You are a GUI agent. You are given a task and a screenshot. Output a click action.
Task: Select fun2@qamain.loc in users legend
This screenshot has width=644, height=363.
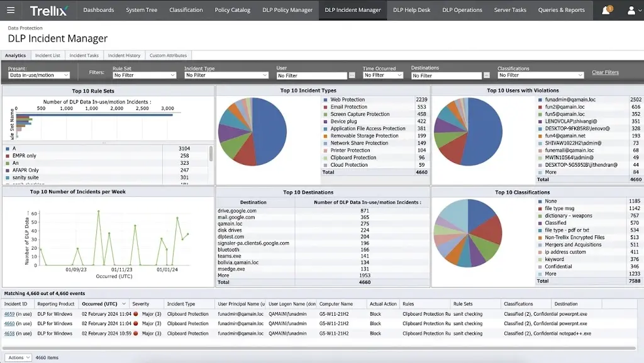click(x=565, y=107)
